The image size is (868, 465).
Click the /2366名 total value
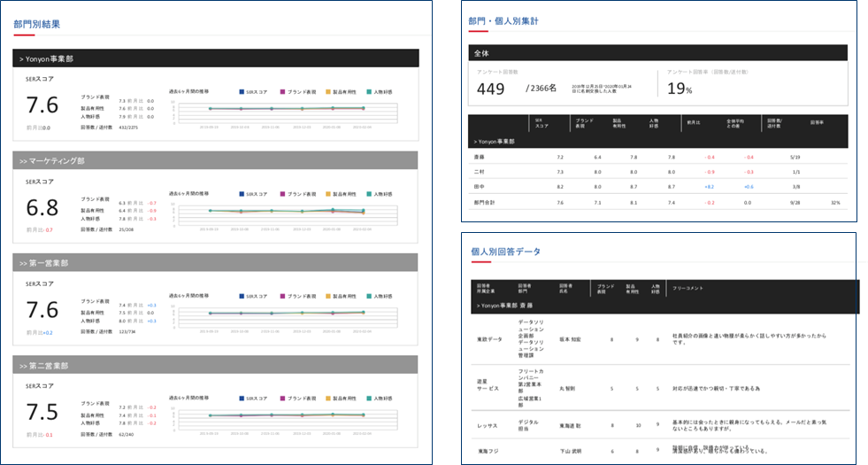pos(541,88)
